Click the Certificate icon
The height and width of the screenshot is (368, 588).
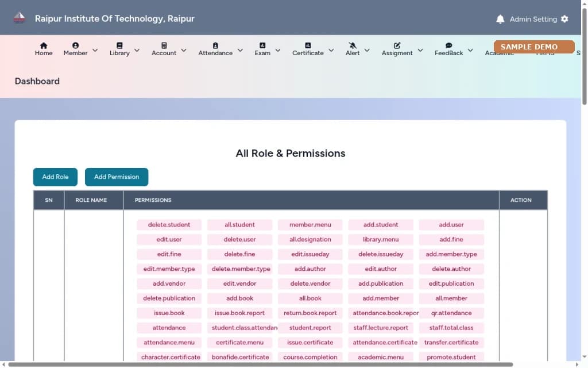coord(308,45)
